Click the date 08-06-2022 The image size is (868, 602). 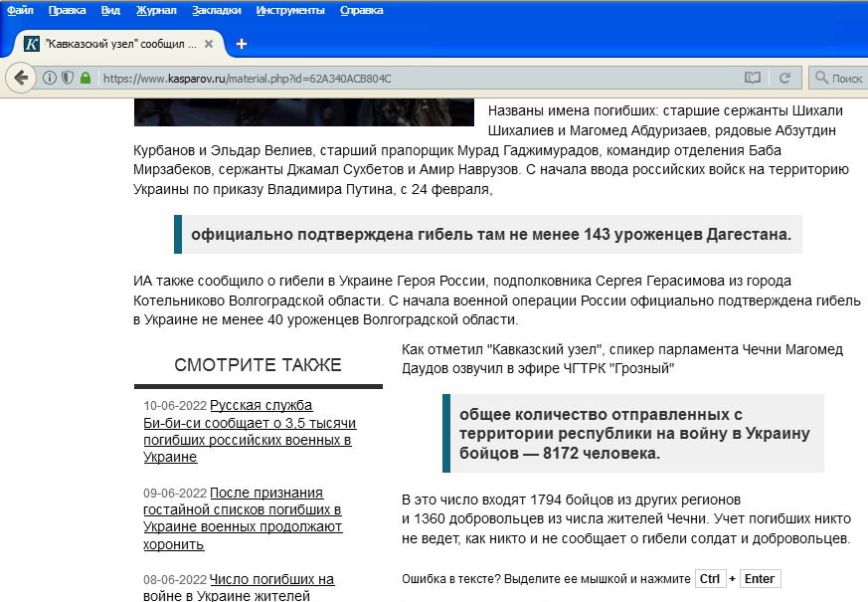pyautogui.click(x=175, y=580)
